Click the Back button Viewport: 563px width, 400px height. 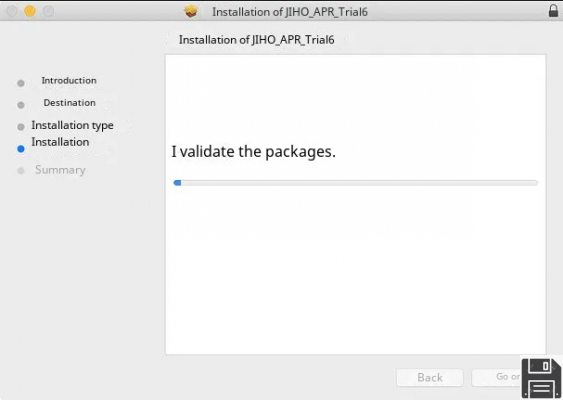click(x=430, y=377)
